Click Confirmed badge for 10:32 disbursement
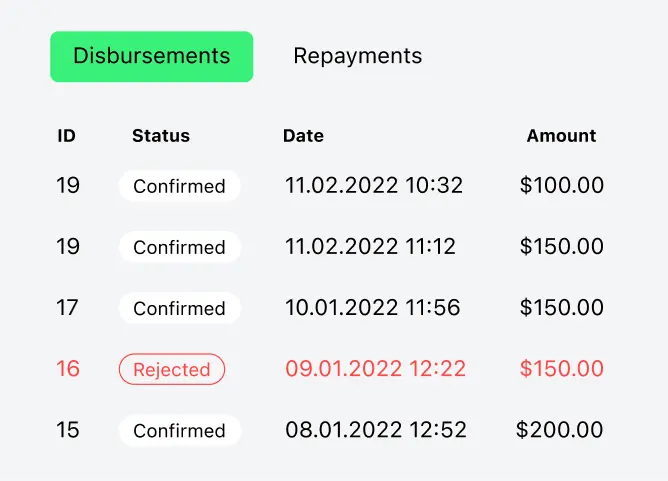The height and width of the screenshot is (481, 668). click(x=179, y=186)
